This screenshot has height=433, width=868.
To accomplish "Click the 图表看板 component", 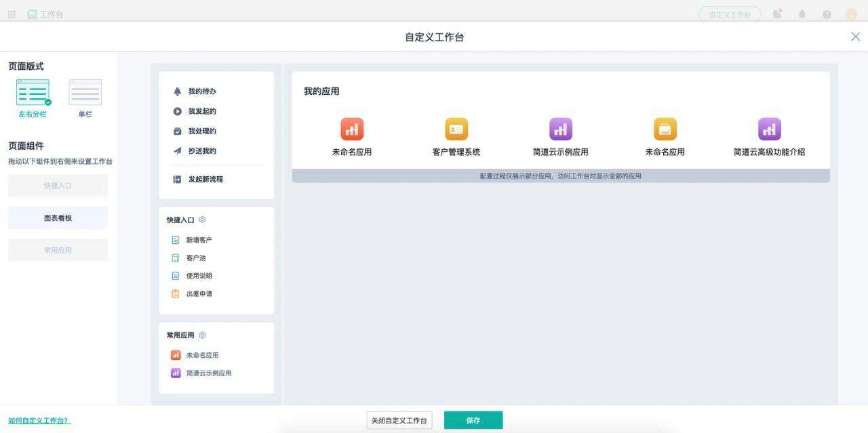I will coord(58,218).
